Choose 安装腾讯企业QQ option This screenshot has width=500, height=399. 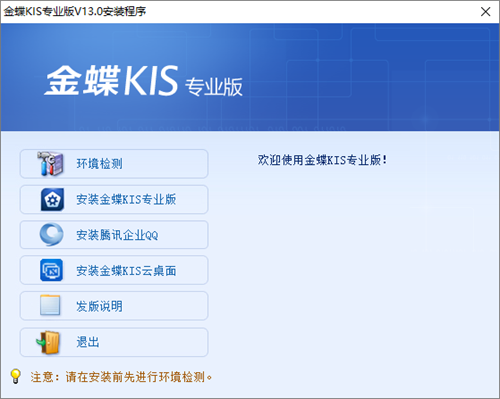coord(114,235)
